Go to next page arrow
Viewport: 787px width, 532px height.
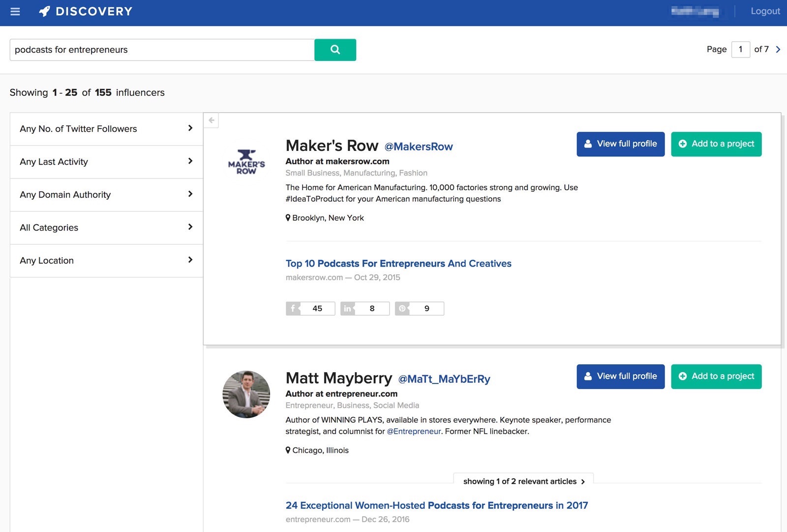coord(778,49)
